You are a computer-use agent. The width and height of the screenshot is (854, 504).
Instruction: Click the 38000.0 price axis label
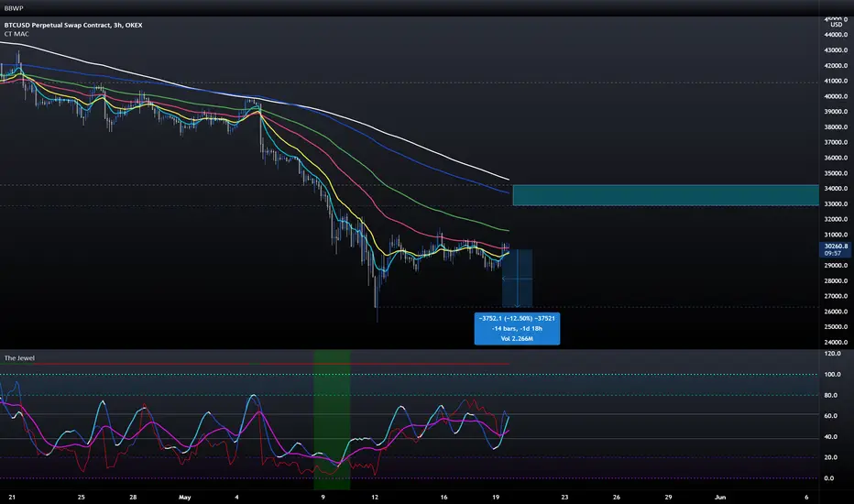point(836,127)
